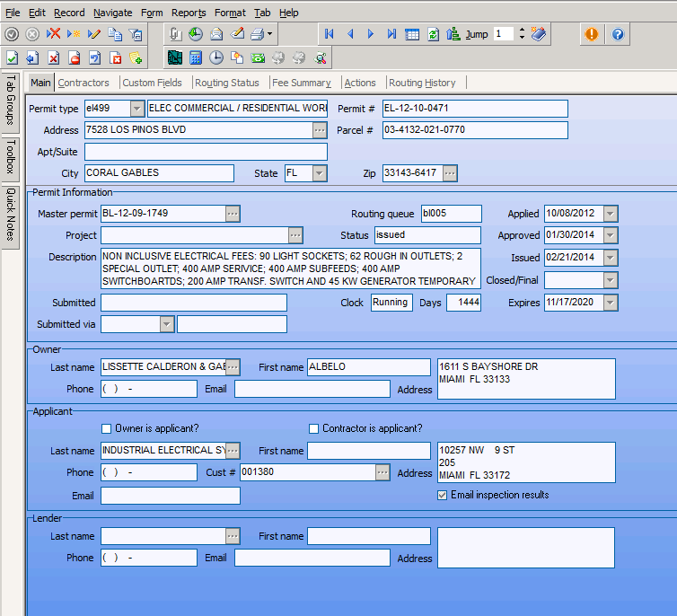
Task: Click the orange alert exclamation icon
Action: [x=591, y=35]
